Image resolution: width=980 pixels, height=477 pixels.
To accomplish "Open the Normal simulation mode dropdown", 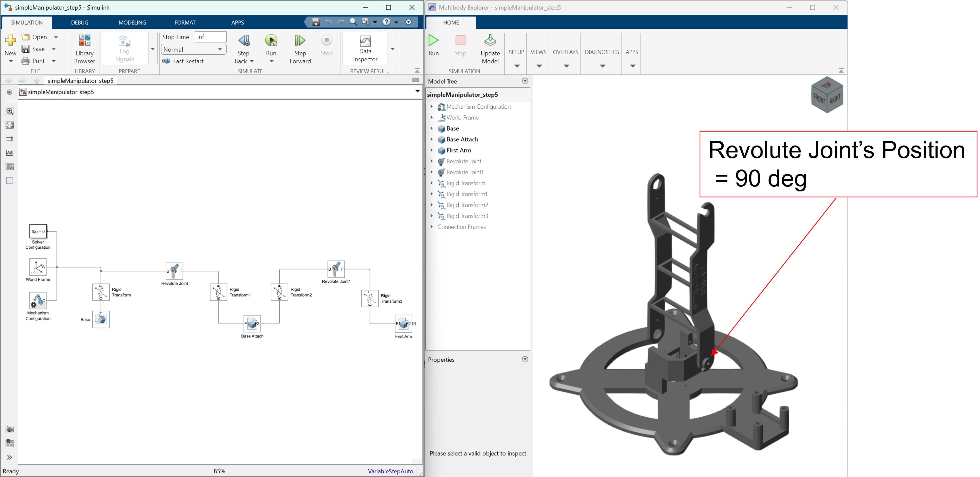I will point(194,50).
